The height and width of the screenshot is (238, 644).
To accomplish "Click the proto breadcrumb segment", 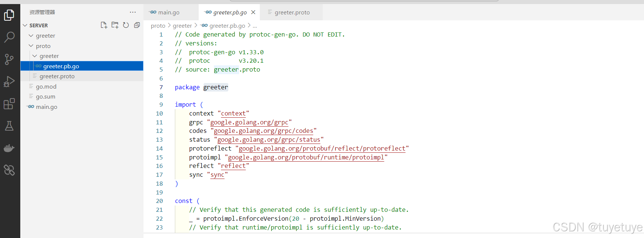I will (158, 25).
